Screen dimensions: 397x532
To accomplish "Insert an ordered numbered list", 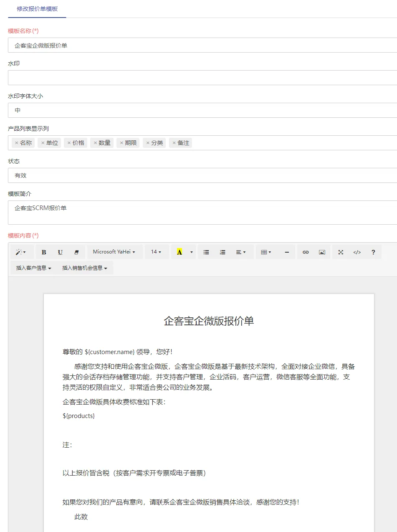I will point(223,252).
